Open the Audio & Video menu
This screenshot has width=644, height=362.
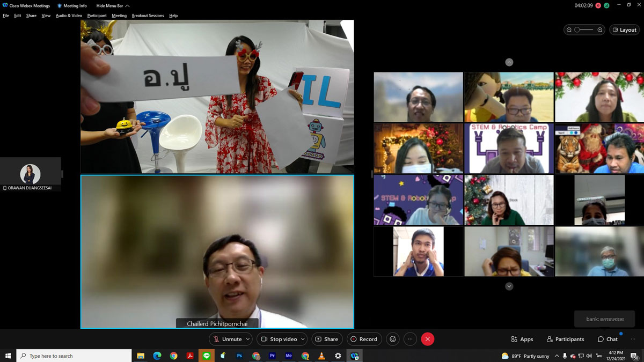(x=69, y=16)
